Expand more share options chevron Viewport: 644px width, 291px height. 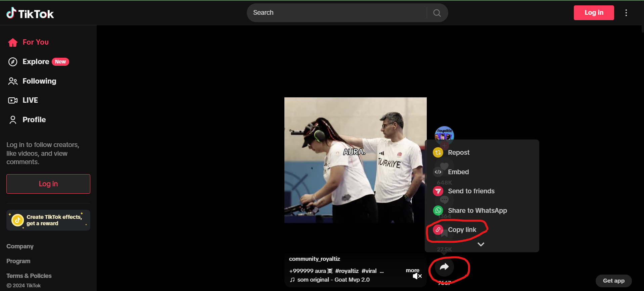pyautogui.click(x=481, y=244)
